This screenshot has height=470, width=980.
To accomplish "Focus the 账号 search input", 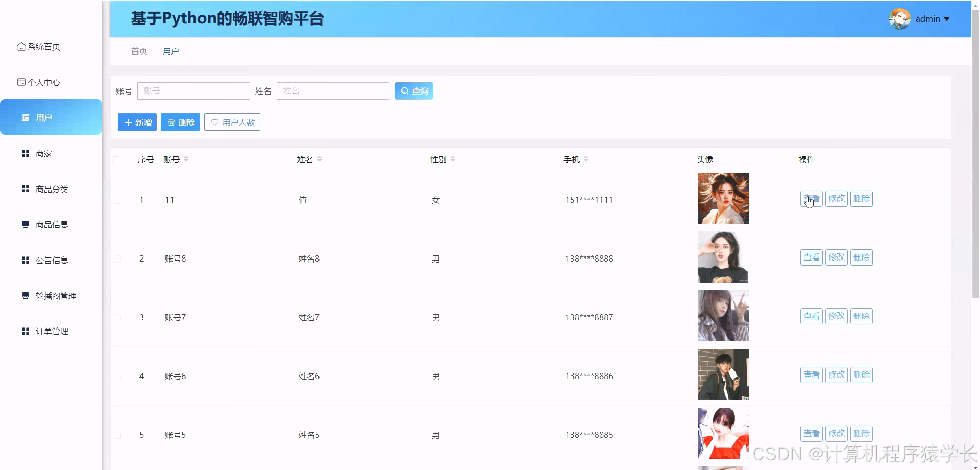I will point(193,91).
